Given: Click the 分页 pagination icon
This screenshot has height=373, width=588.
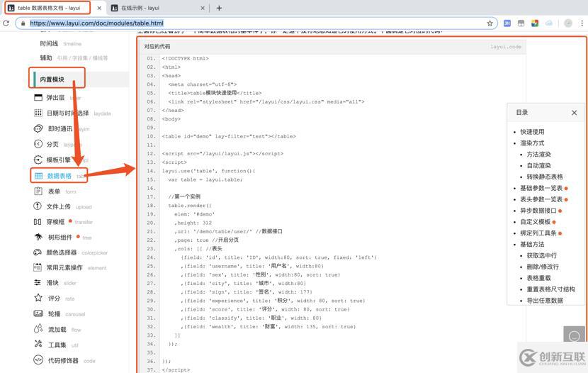Looking at the screenshot, I should (38, 144).
